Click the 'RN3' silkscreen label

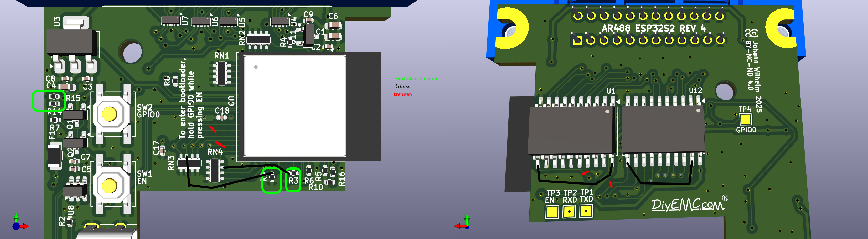coord(171,163)
